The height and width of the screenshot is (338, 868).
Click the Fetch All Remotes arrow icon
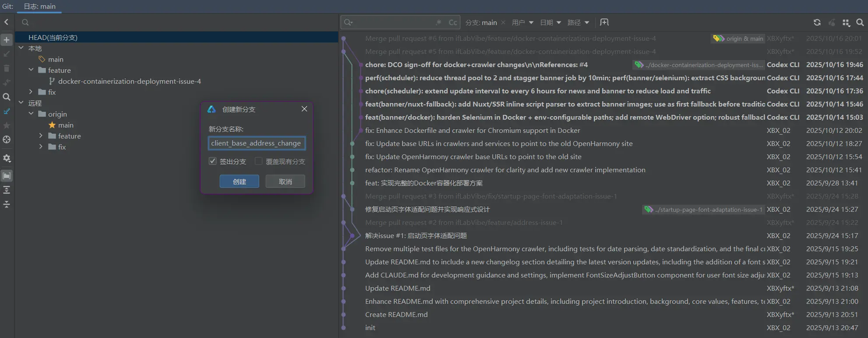(x=7, y=111)
